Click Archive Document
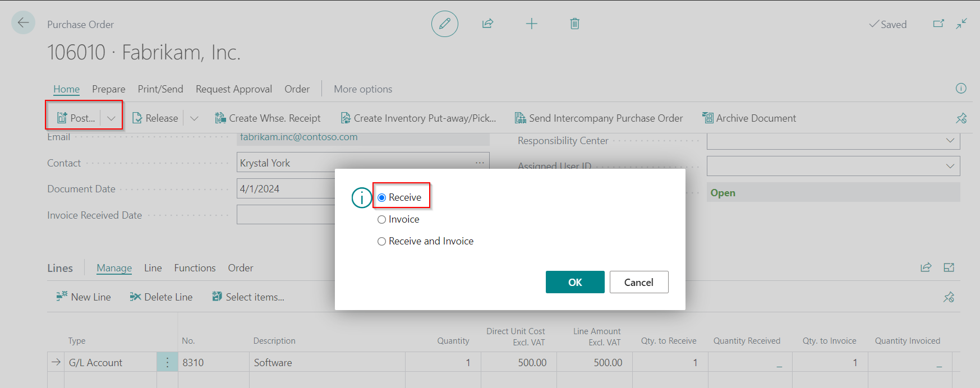980x388 pixels. click(749, 118)
